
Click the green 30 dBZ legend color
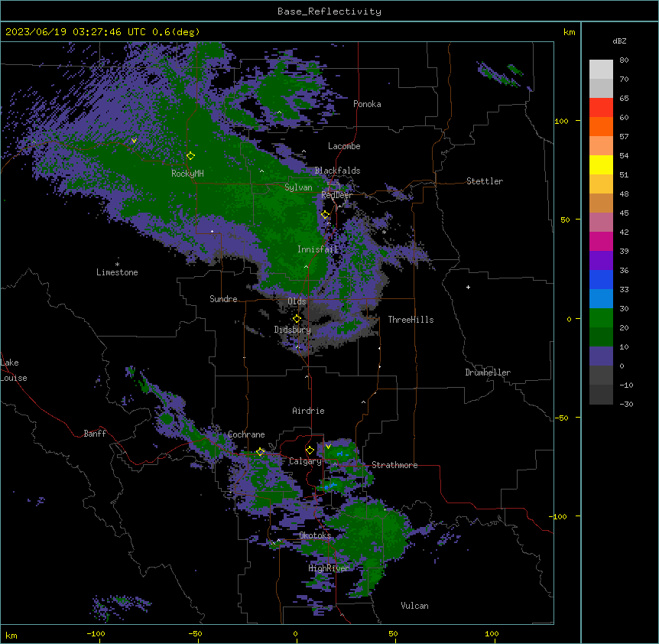(601, 318)
